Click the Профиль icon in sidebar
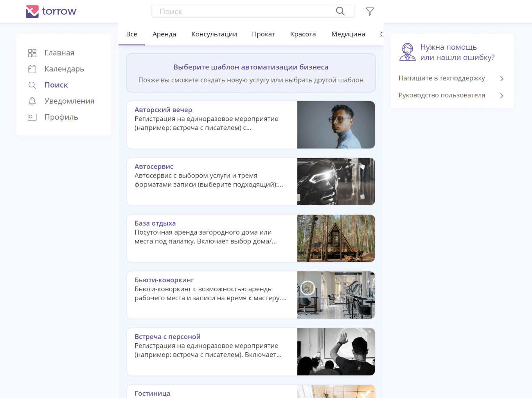Image resolution: width=532 pixels, height=398 pixels. coord(32,117)
